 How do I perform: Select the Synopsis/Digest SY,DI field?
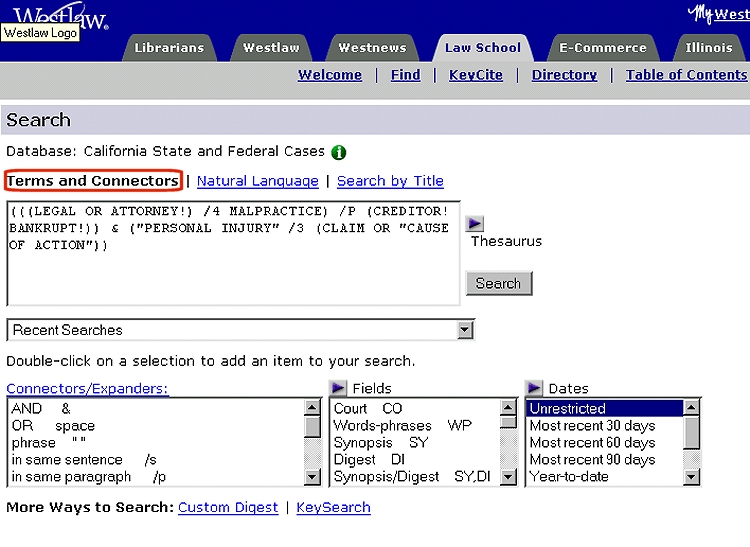coord(415,477)
